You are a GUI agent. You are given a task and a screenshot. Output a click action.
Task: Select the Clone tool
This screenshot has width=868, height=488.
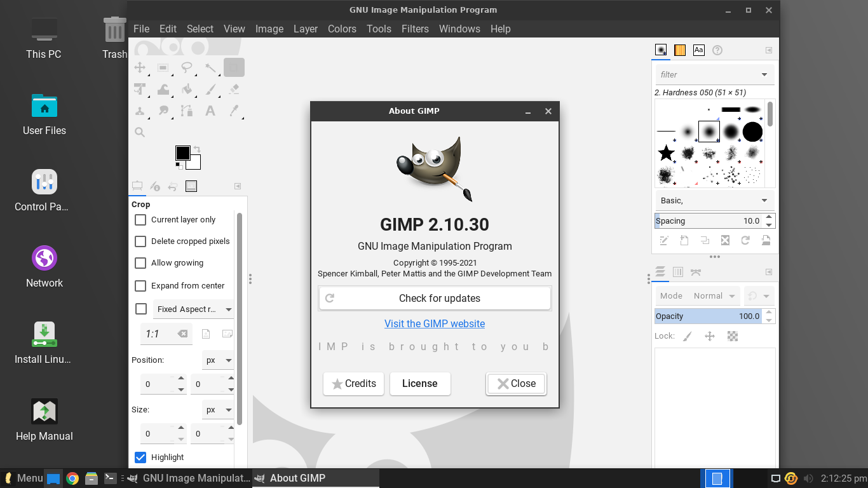tap(140, 110)
